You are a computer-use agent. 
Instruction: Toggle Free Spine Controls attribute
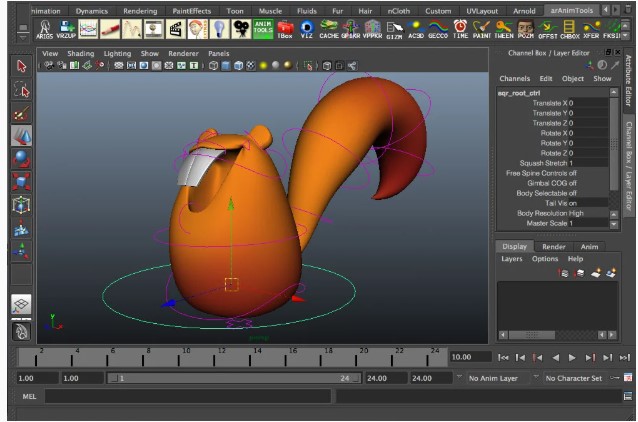(553, 173)
